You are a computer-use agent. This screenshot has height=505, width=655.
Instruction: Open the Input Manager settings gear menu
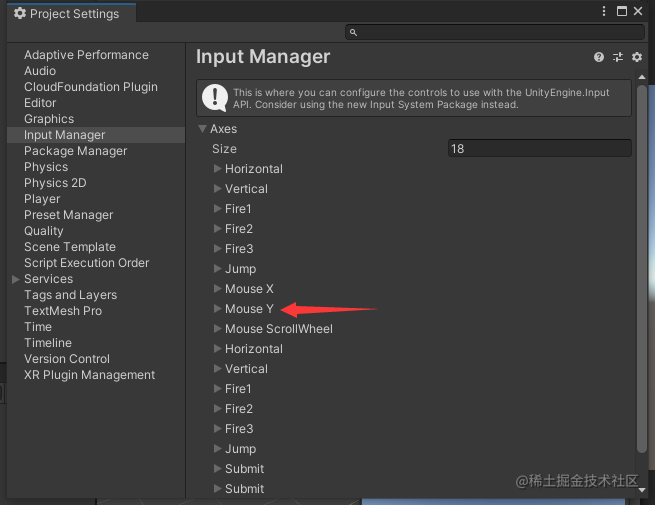(636, 58)
